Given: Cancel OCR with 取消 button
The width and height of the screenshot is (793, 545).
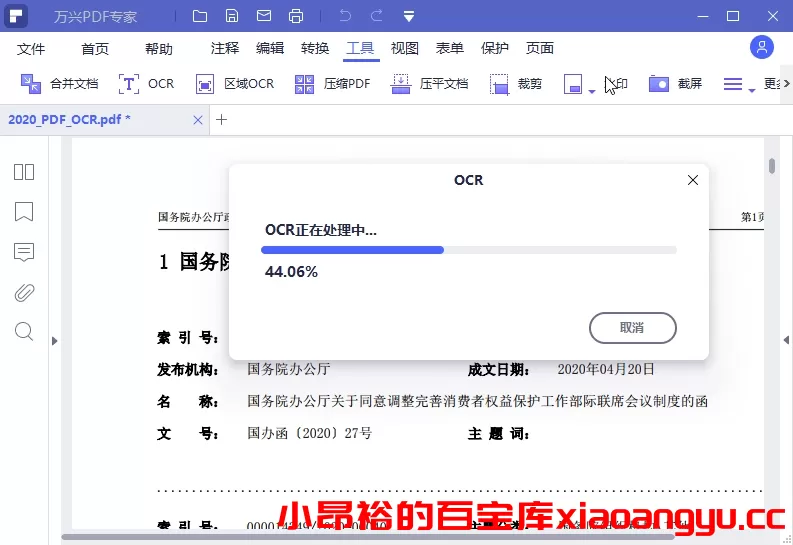Looking at the screenshot, I should point(633,328).
